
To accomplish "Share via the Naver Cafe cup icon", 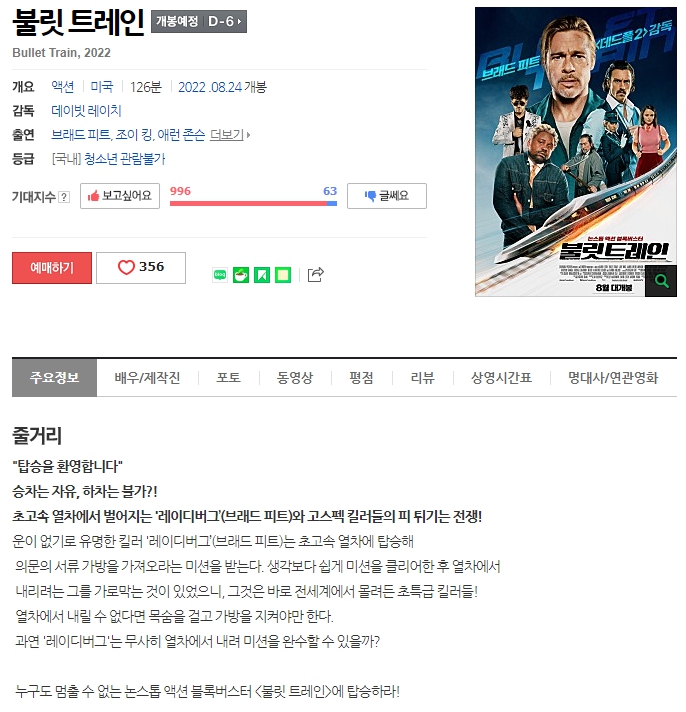I will [241, 275].
